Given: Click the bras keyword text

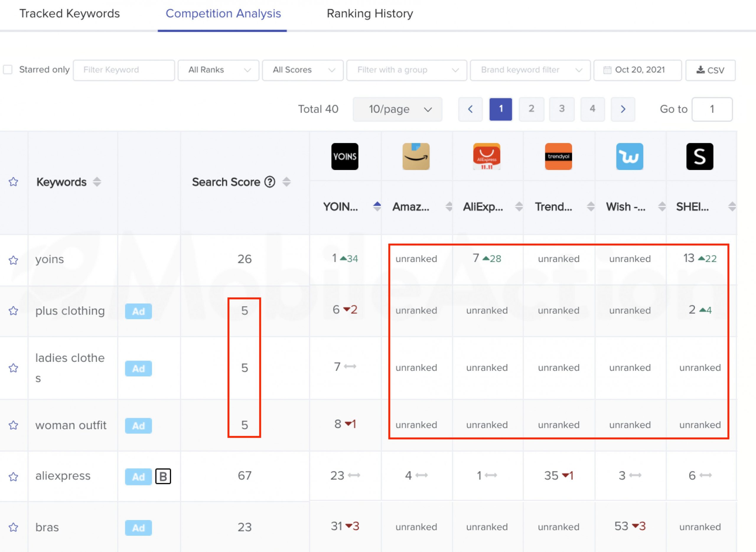Looking at the screenshot, I should 47,527.
